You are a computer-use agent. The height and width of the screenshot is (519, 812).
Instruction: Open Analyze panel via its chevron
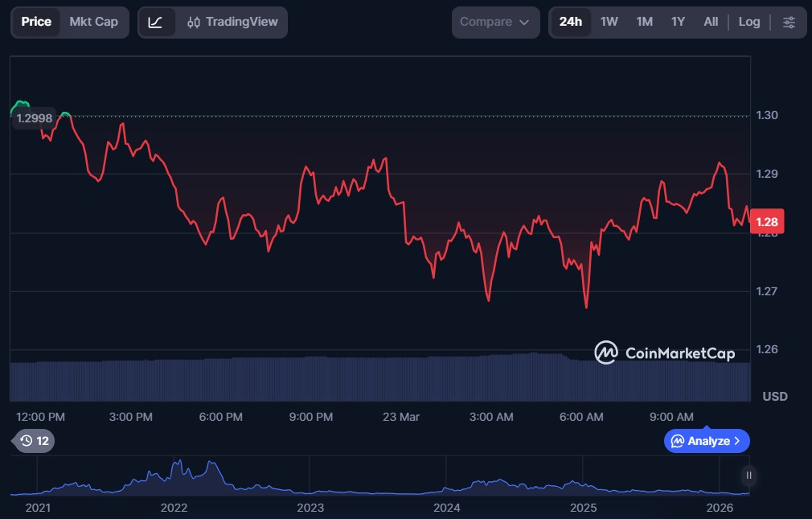tap(737, 441)
